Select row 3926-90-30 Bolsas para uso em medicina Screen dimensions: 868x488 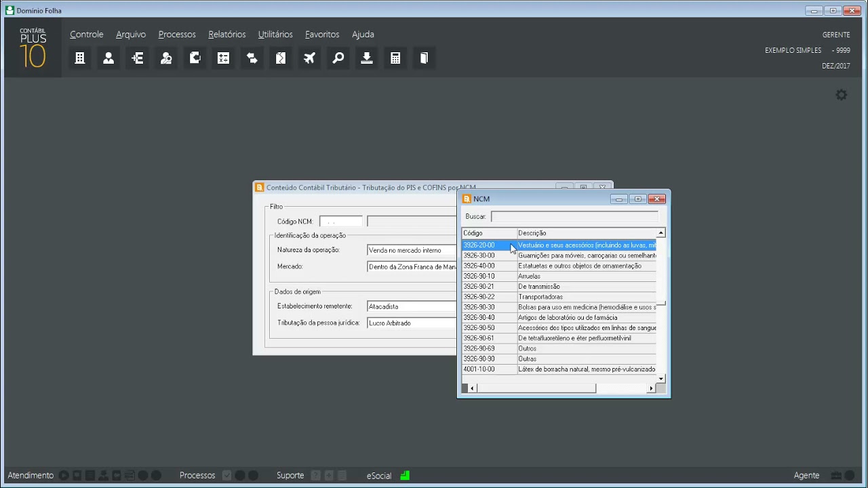click(559, 308)
